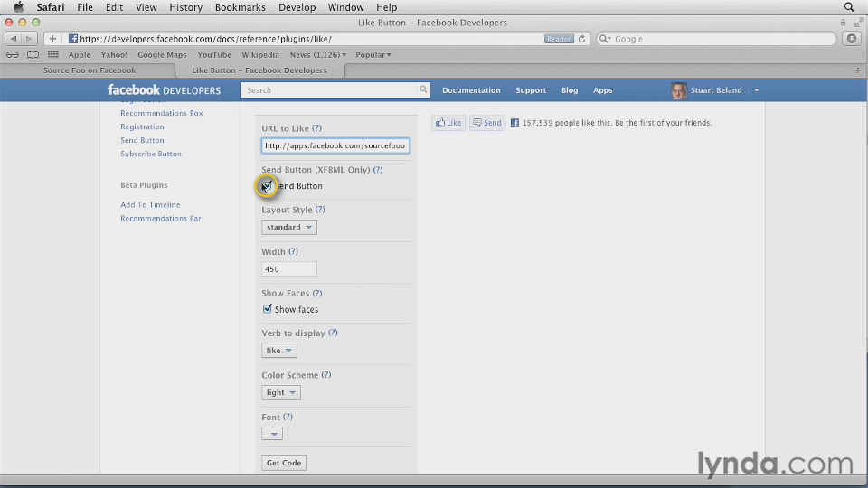Viewport: 868px width, 488px height.
Task: Click the Reader toggle in the address bar
Action: [x=559, y=39]
